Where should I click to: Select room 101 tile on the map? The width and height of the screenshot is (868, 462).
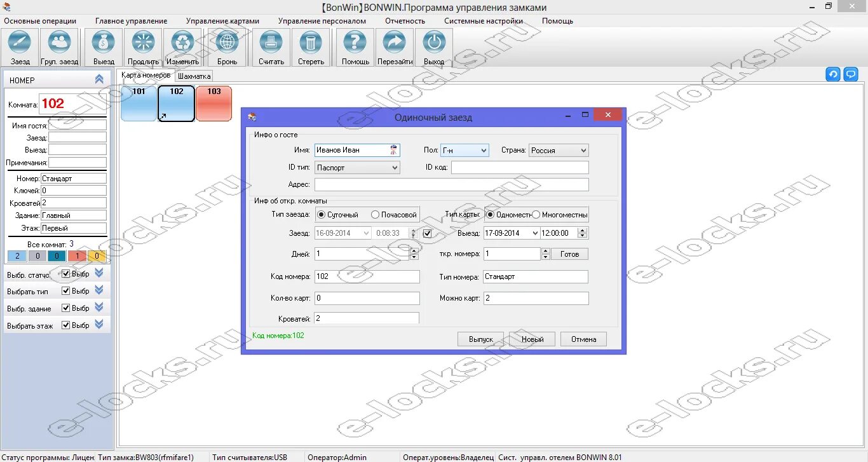pyautogui.click(x=139, y=104)
